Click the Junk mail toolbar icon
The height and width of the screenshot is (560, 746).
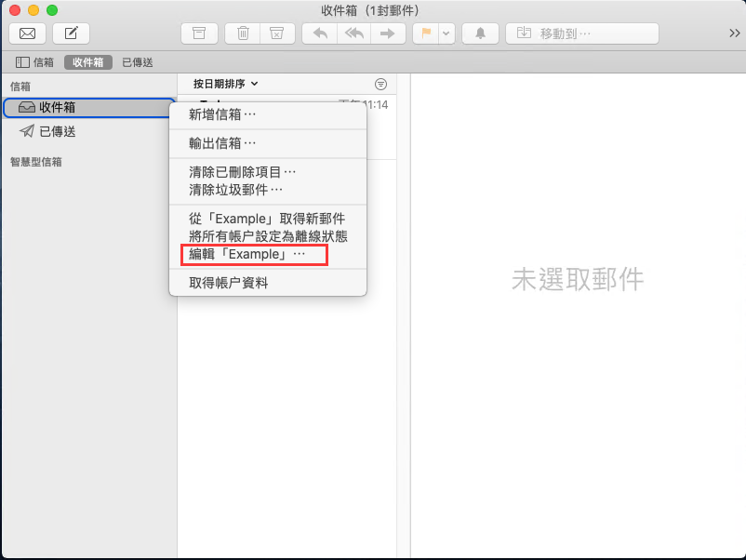(275, 33)
